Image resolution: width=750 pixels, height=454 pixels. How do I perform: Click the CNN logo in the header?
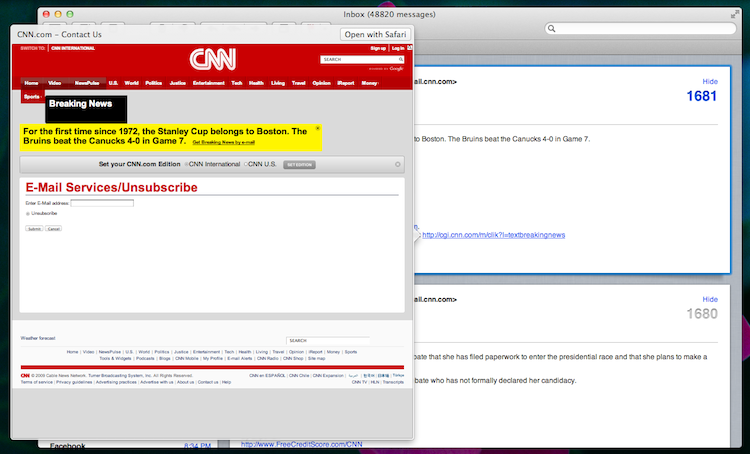pos(212,59)
